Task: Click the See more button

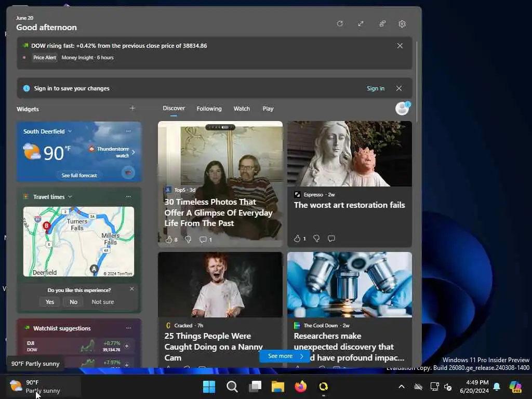Action: [285, 356]
